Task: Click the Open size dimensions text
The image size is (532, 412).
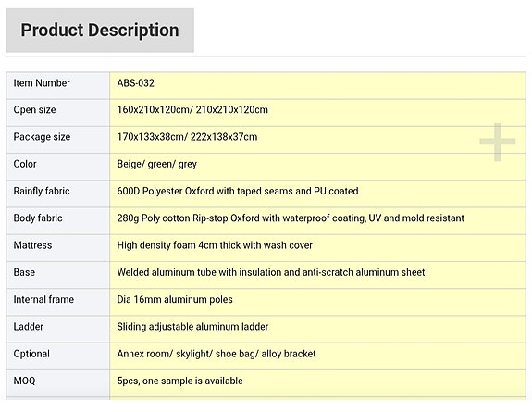Action: tap(192, 110)
